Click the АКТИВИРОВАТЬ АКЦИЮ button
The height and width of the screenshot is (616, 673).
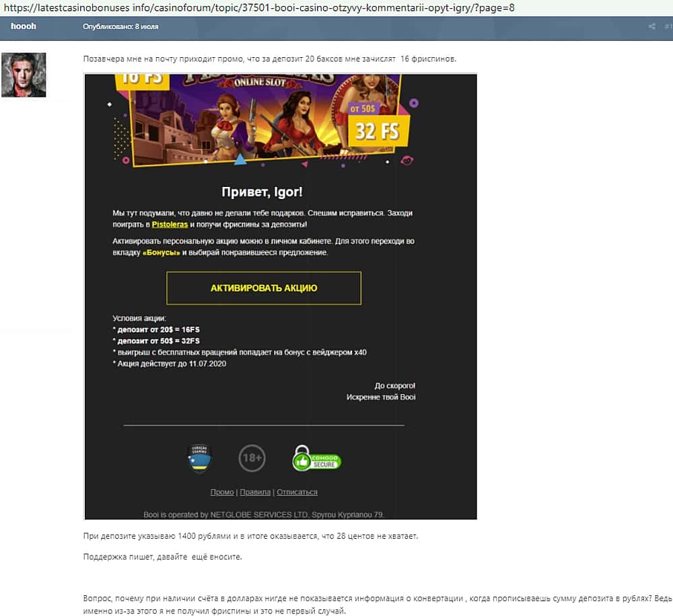pos(264,288)
